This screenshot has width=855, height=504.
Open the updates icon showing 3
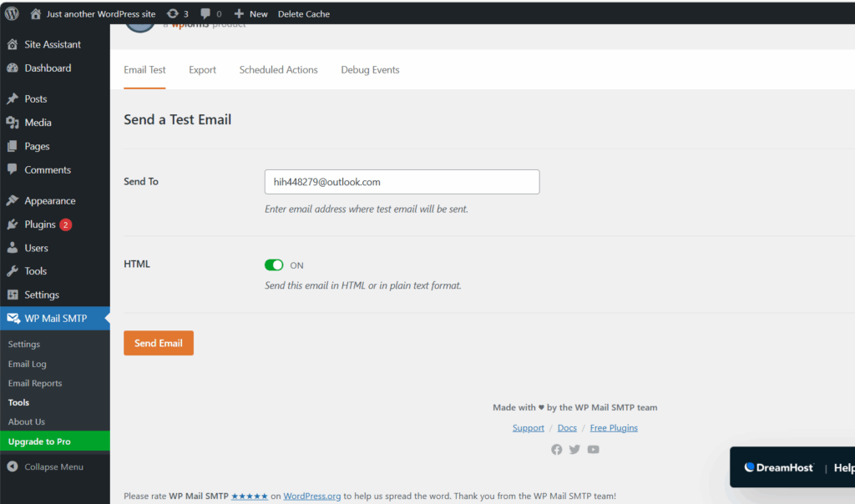[x=172, y=13]
